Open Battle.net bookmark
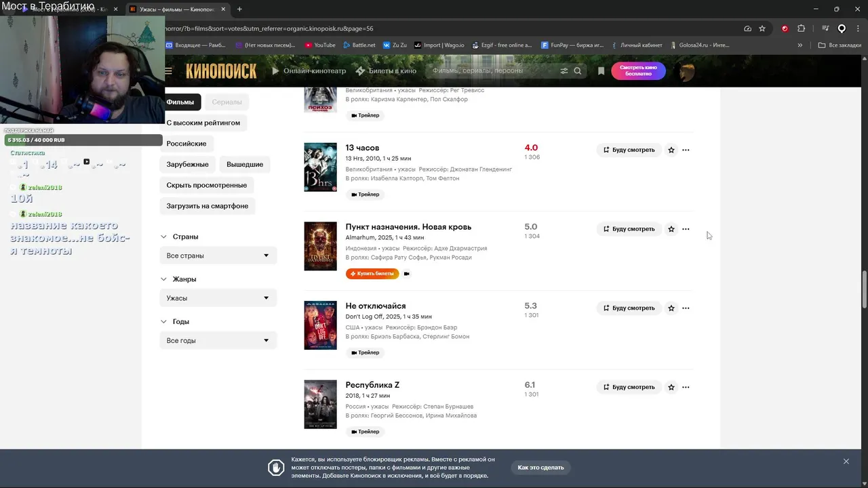 pos(359,45)
